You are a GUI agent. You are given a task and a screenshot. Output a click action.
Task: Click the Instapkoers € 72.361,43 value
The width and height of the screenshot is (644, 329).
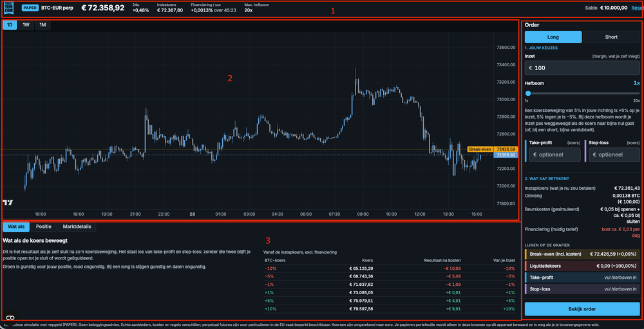point(627,188)
